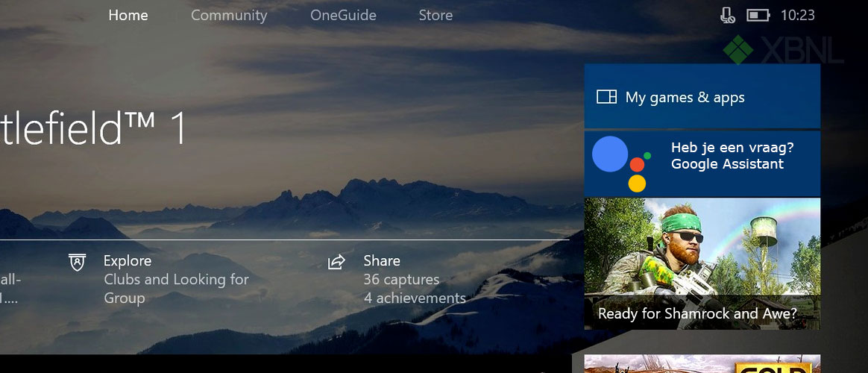
Task: Open My games & apps tile
Action: pos(702,96)
